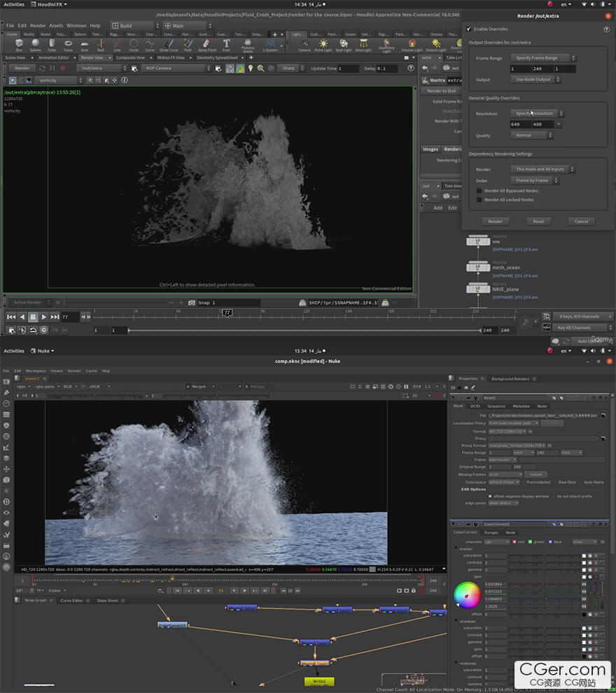Open the Use Node Output dropdown
Screen dimensions: 616x693
click(535, 80)
